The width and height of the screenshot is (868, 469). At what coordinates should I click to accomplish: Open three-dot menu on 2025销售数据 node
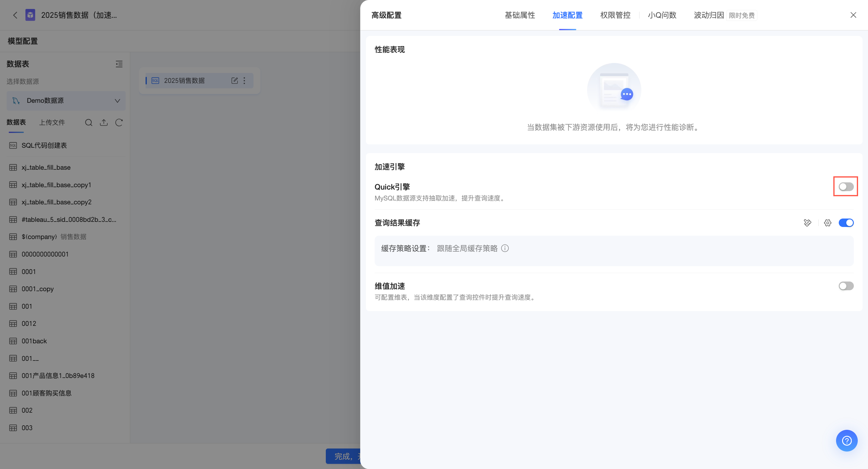tap(244, 80)
